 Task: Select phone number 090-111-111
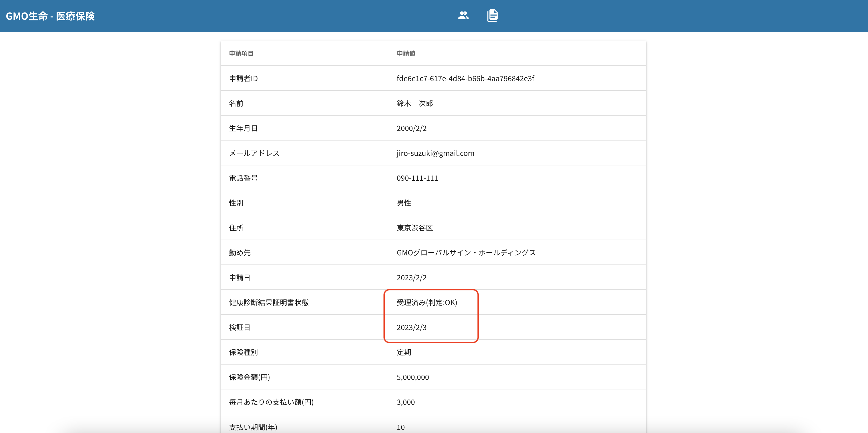(x=417, y=178)
